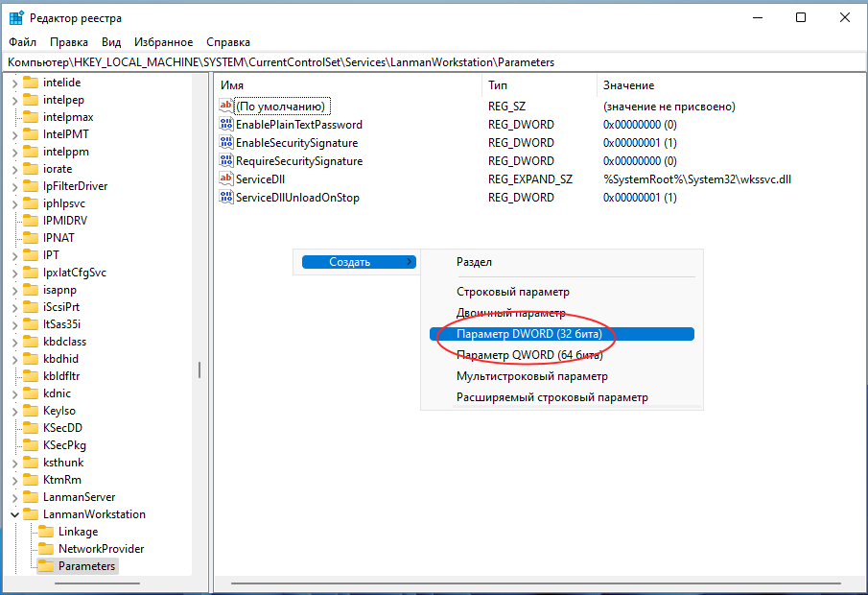
Task: Expand the KeyIso tree node
Action: point(15,411)
